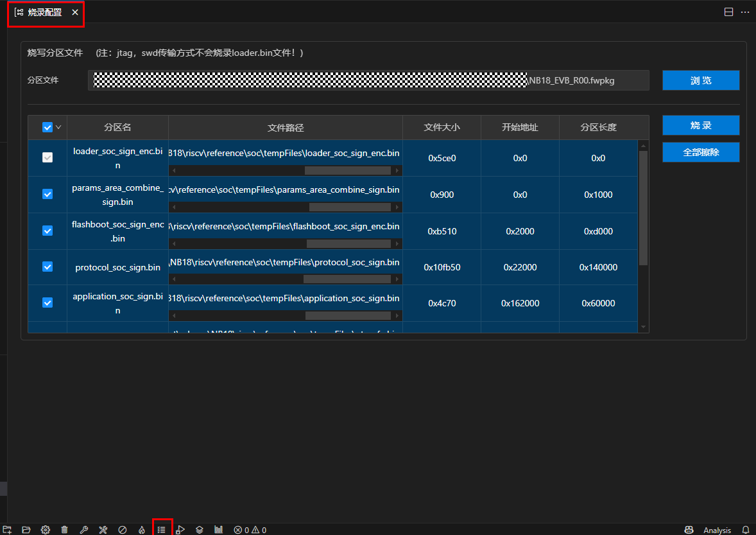Click the flame burn icon in status bar

pyautogui.click(x=142, y=530)
